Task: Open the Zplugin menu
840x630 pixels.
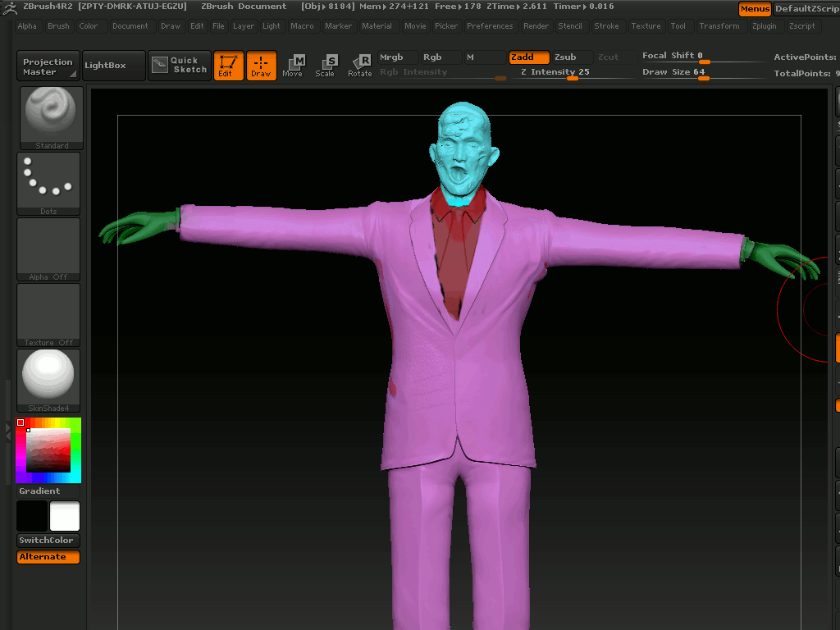Action: 763,26
